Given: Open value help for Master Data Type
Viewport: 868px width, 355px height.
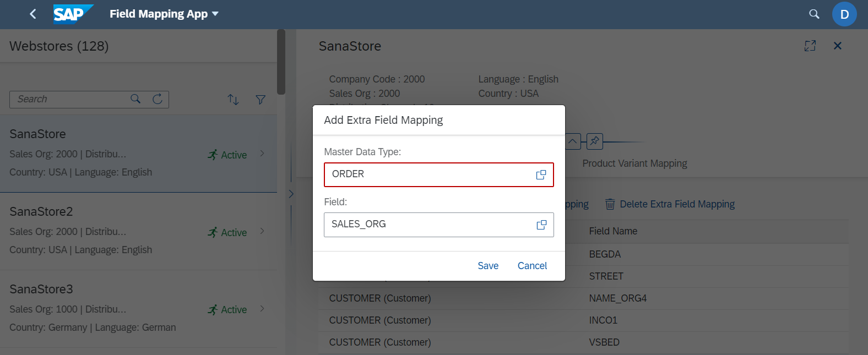Looking at the screenshot, I should [x=541, y=174].
